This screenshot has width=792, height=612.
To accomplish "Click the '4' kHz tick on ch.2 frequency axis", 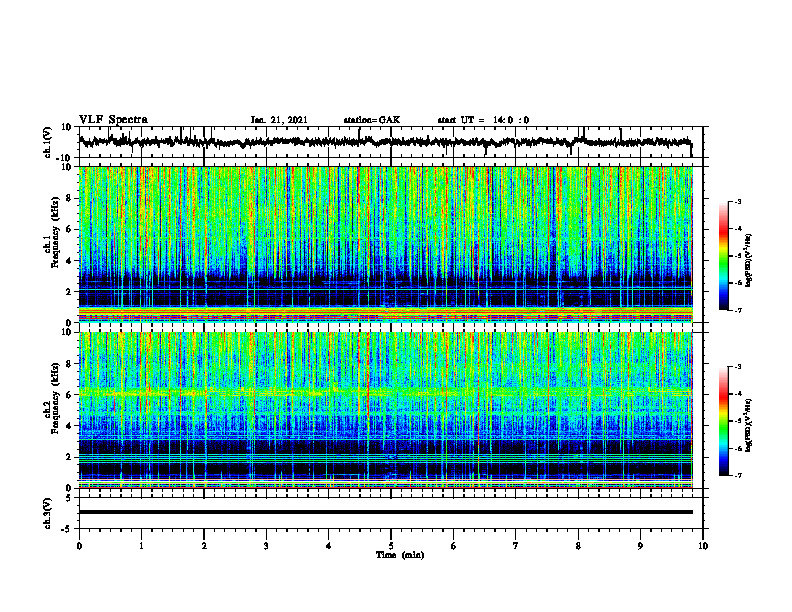I will (69, 426).
